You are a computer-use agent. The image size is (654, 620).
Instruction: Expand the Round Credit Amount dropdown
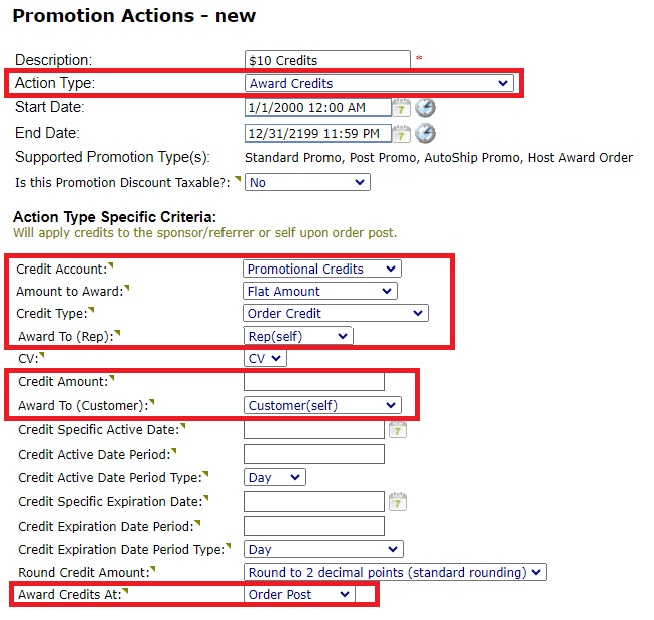(x=396, y=572)
